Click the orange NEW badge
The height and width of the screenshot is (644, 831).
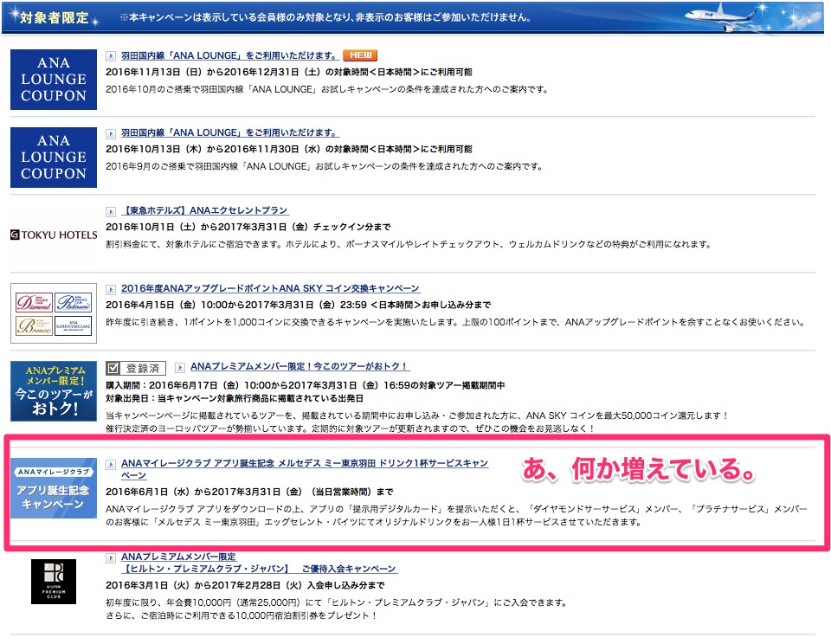[x=360, y=55]
